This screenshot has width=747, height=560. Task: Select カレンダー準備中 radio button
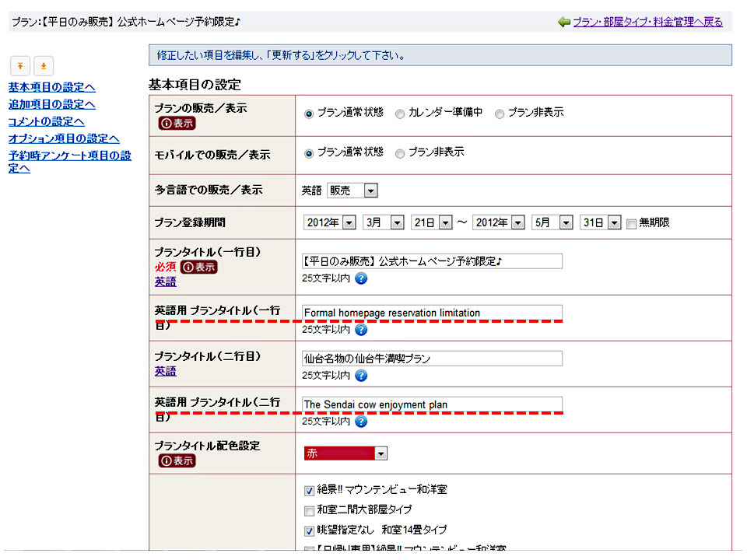pos(400,114)
